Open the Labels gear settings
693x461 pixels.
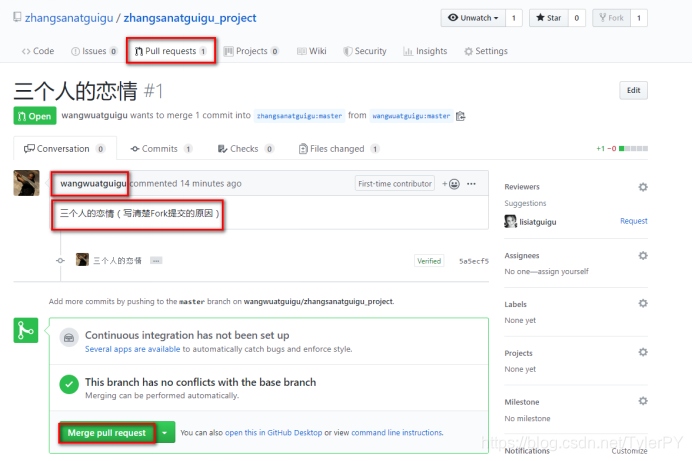pos(643,303)
